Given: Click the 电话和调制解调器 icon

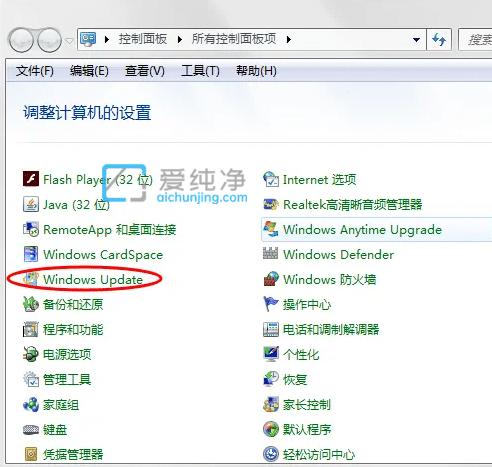Looking at the screenshot, I should click(271, 329).
